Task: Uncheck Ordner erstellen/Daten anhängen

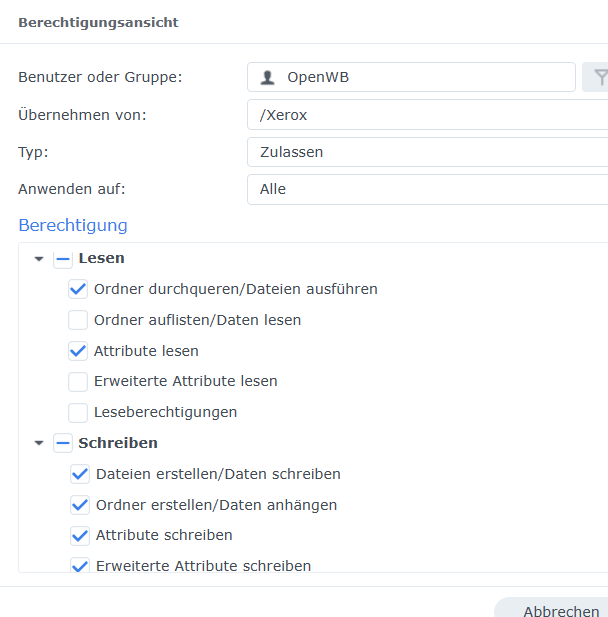Action: click(x=80, y=505)
